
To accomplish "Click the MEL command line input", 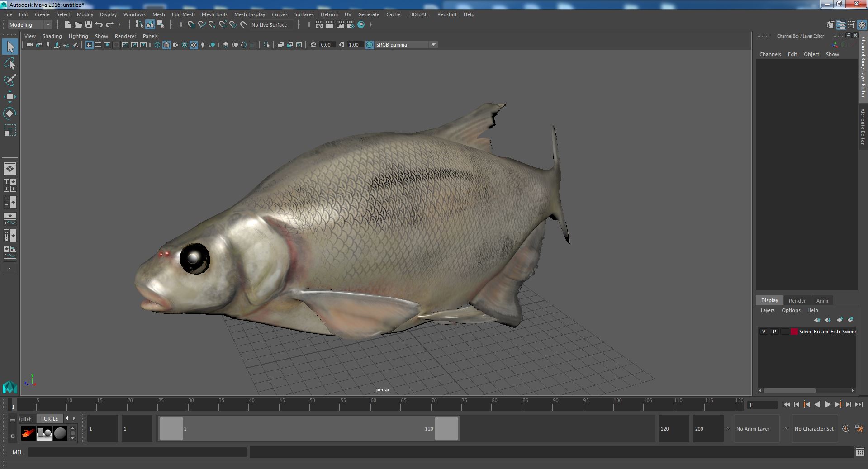I will pos(138,452).
